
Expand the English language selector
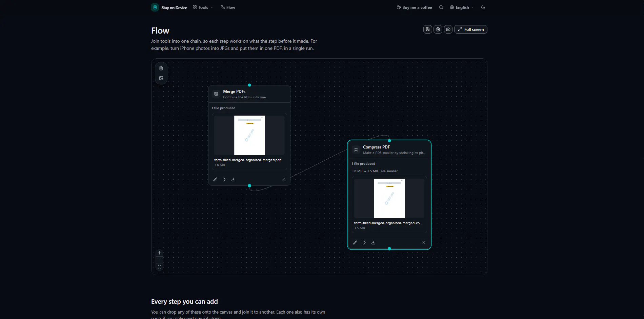(x=462, y=7)
